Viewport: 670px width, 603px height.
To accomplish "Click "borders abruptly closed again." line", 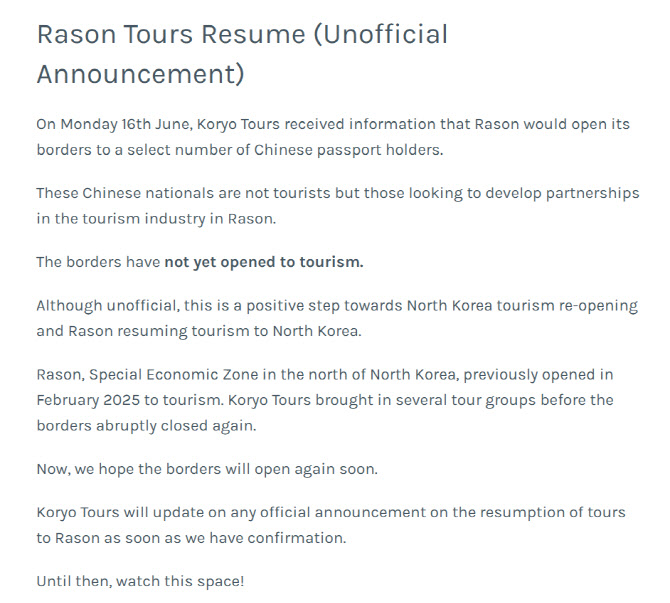I will point(146,424).
